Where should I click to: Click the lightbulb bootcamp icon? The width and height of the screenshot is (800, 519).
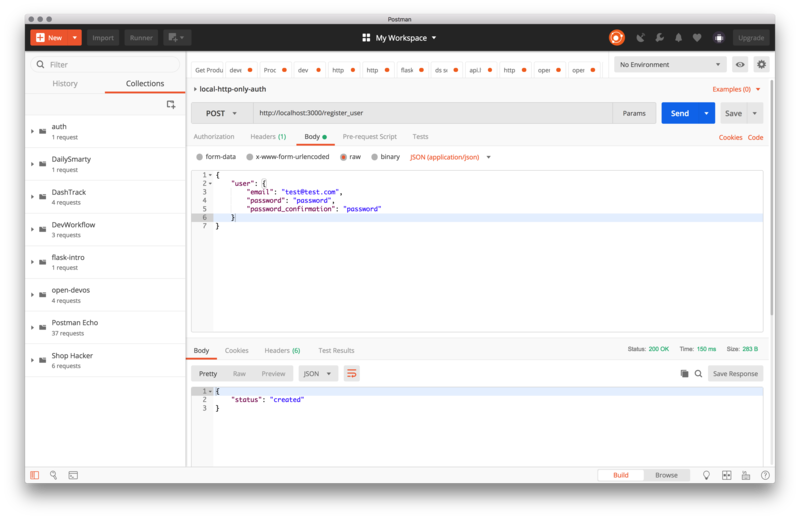[707, 475]
